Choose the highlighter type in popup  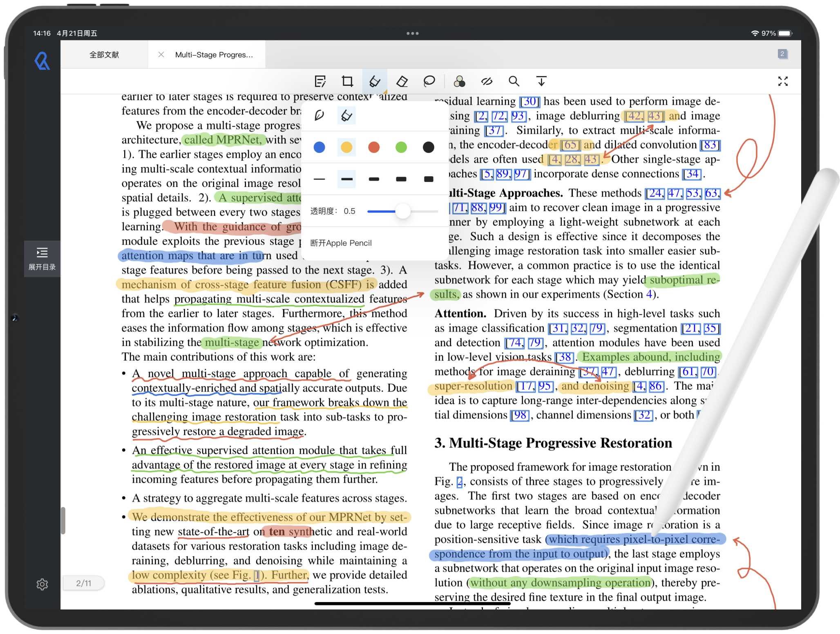[346, 116]
